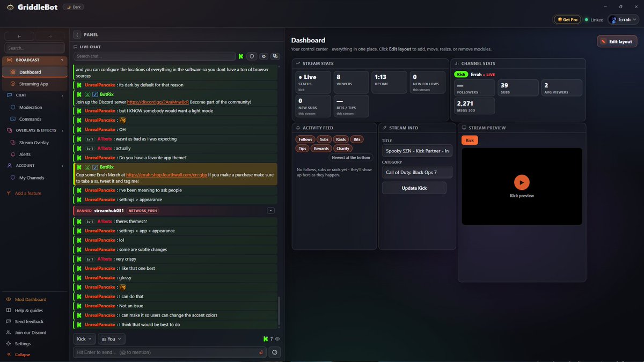Toggle Newest at the bottom ordering
This screenshot has width=644, height=362.
click(x=351, y=158)
